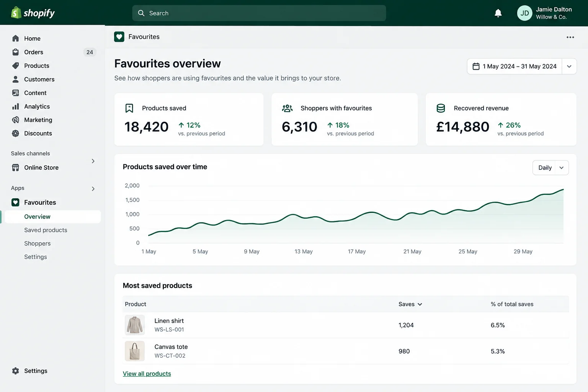This screenshot has height=392, width=588.
Task: Open Shoppers sub-item under Favourites
Action: [x=38, y=243]
